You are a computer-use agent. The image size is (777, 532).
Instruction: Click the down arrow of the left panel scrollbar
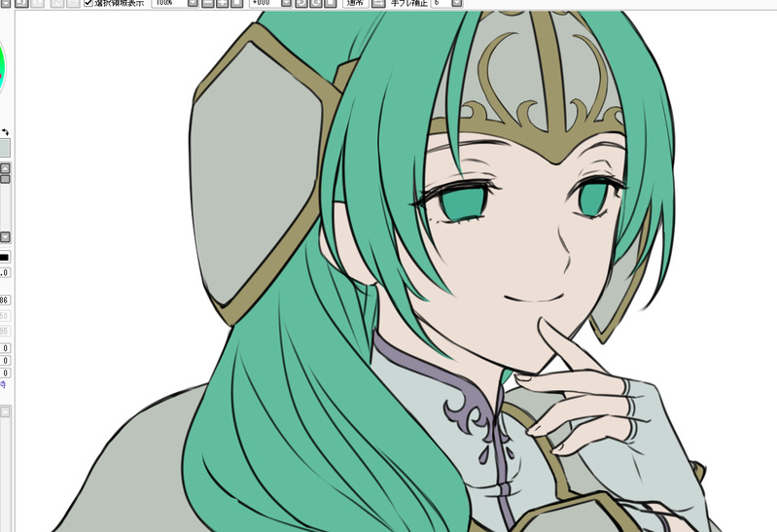[5, 237]
